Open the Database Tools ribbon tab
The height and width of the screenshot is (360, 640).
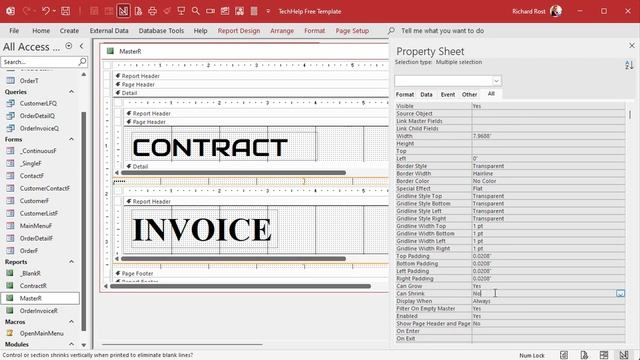161,31
